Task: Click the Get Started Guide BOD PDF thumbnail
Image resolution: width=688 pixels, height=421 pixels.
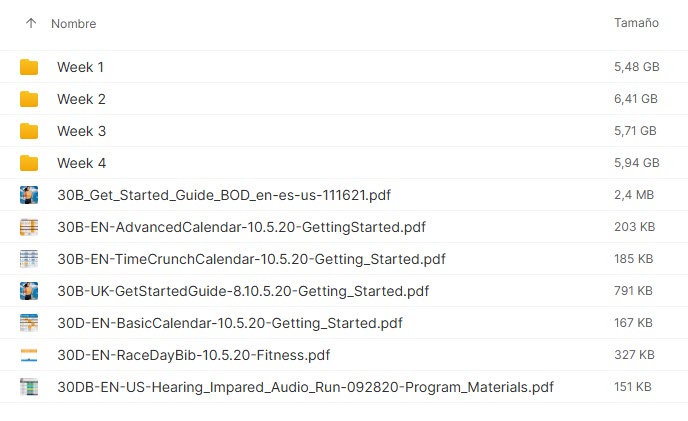Action: point(29,195)
